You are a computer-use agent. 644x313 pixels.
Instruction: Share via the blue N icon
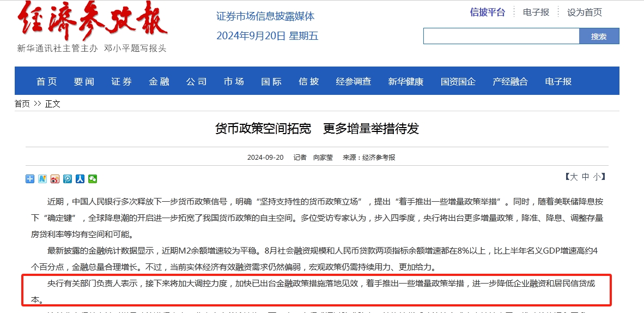(42, 179)
